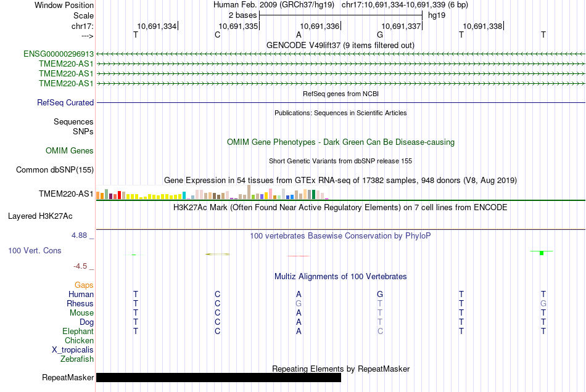Click the chr17: ruler label
586x392 pixels.
[x=82, y=26]
